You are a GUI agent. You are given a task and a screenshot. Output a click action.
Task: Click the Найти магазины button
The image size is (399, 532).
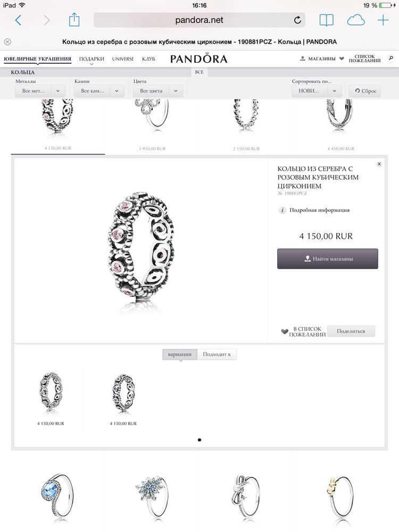pos(327,259)
